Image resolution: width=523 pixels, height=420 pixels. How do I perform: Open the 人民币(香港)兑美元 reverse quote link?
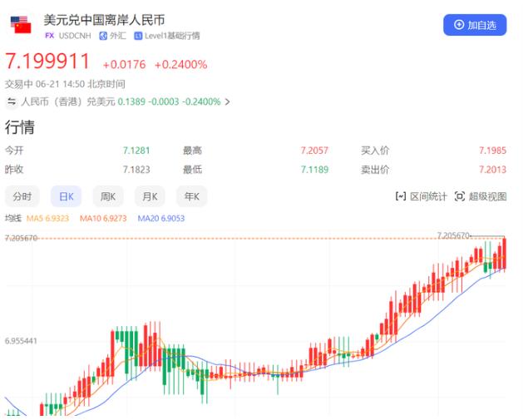(x=118, y=101)
